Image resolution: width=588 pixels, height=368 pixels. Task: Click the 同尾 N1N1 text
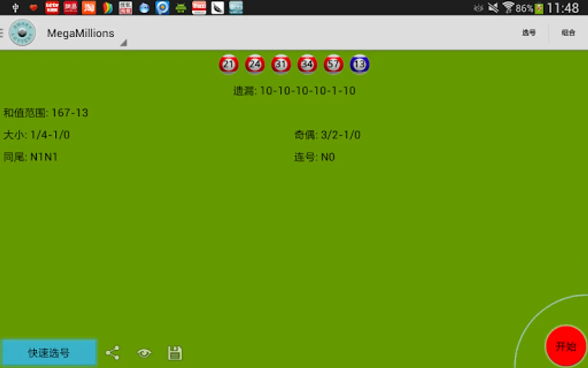click(x=31, y=157)
